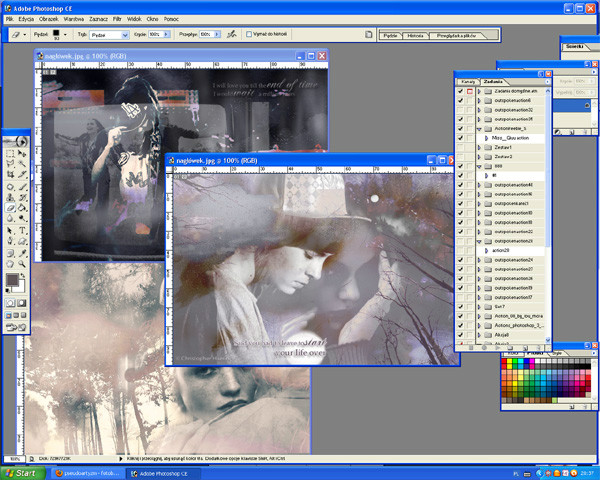Toggle checkmark for Zestaw1 action set

coord(460,147)
